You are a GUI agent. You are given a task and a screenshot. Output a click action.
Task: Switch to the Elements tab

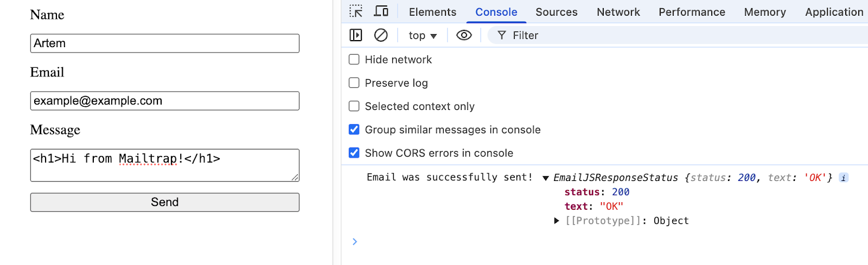coord(432,12)
